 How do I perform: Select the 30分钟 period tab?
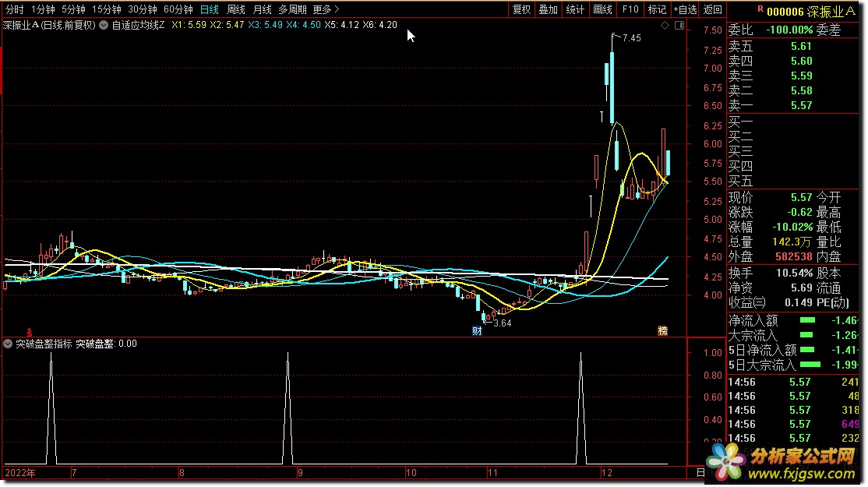coord(143,9)
